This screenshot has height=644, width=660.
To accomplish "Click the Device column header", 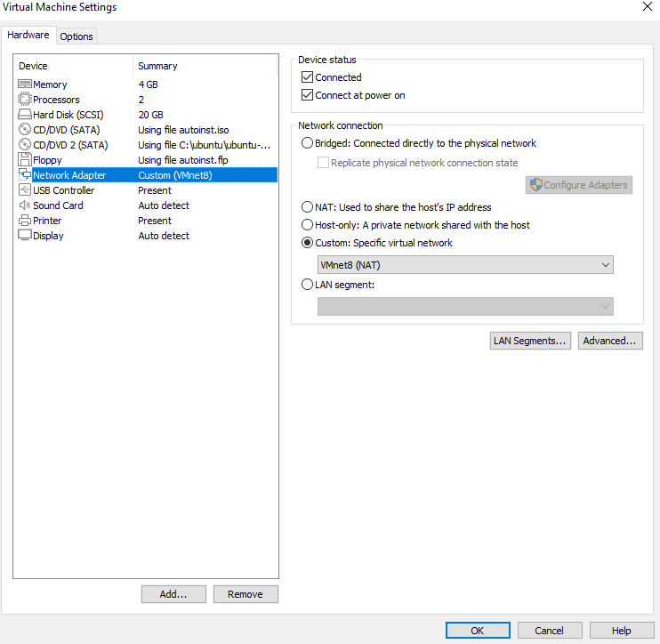I will 74,66.
